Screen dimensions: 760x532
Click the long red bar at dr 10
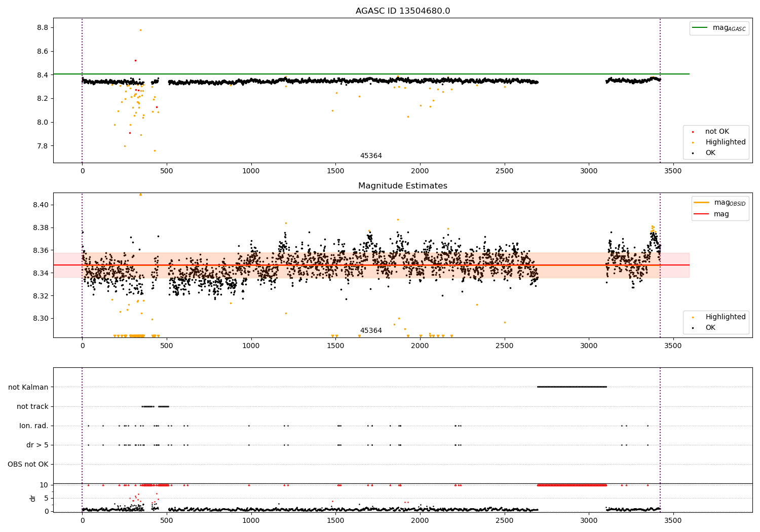click(x=572, y=485)
